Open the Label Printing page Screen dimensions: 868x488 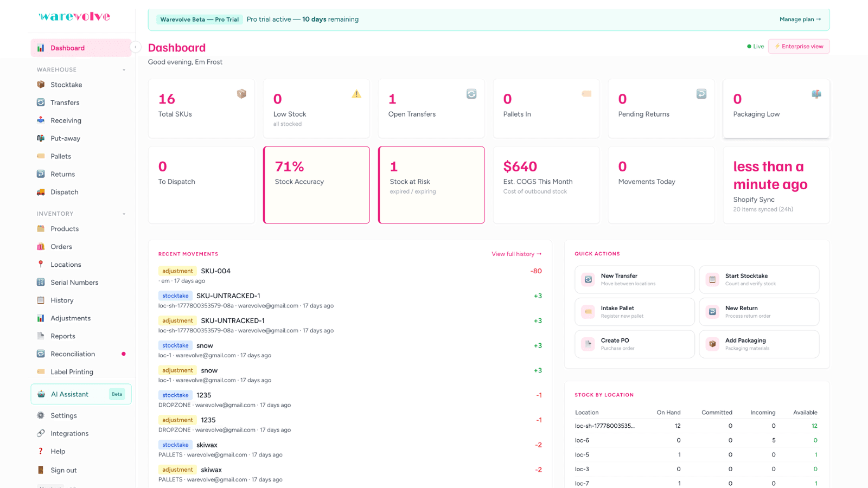pyautogui.click(x=81, y=372)
